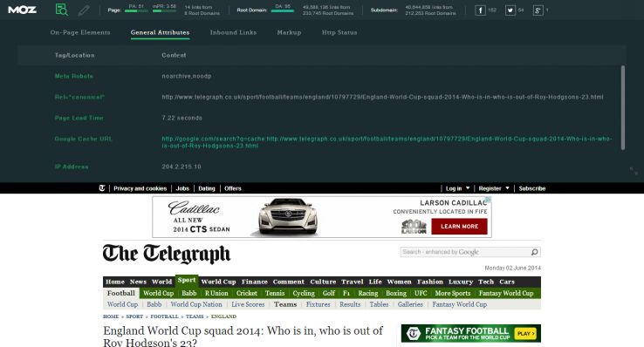644x347 pixels.
Task: Select the highlight pencil tool
Action: pyautogui.click(x=84, y=10)
